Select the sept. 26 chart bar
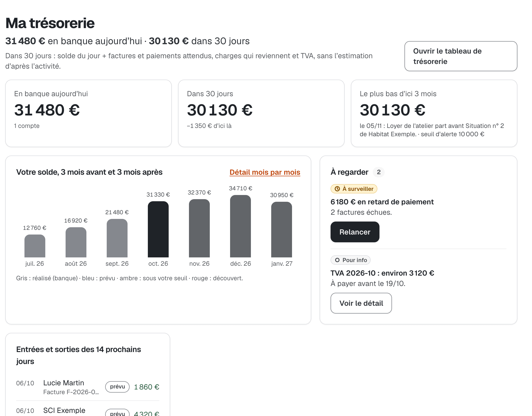This screenshot has height=416, width=532. [x=117, y=238]
